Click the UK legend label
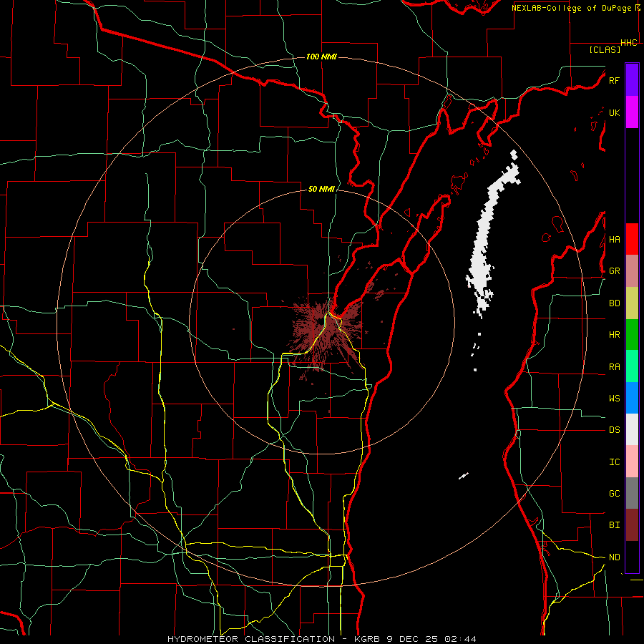The width and height of the screenshot is (644, 644). point(614,112)
